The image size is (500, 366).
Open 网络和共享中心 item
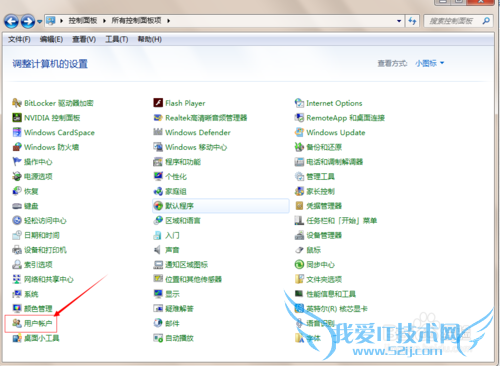43,279
